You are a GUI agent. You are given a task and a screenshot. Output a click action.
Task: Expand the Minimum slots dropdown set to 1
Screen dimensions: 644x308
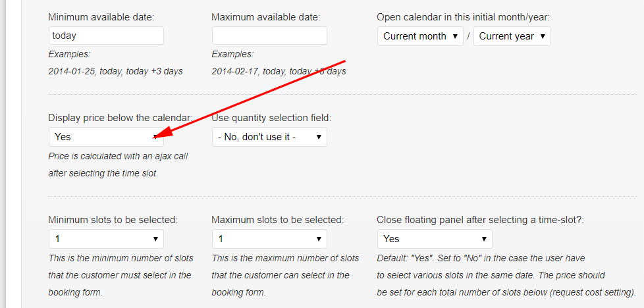[106, 239]
